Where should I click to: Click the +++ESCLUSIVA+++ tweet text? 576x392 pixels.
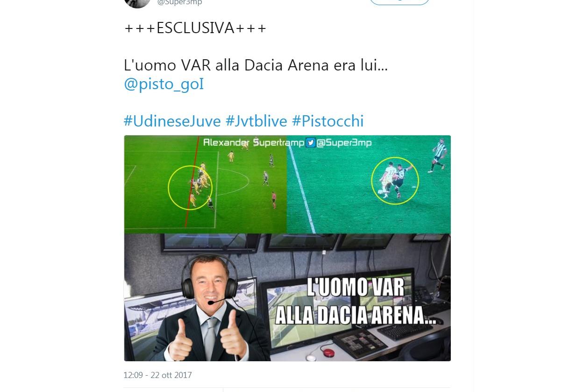195,28
